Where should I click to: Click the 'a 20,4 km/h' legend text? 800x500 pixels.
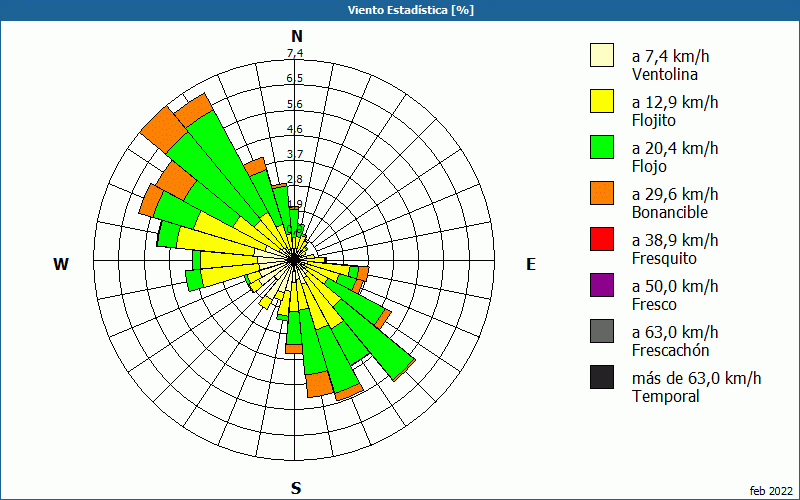point(675,148)
